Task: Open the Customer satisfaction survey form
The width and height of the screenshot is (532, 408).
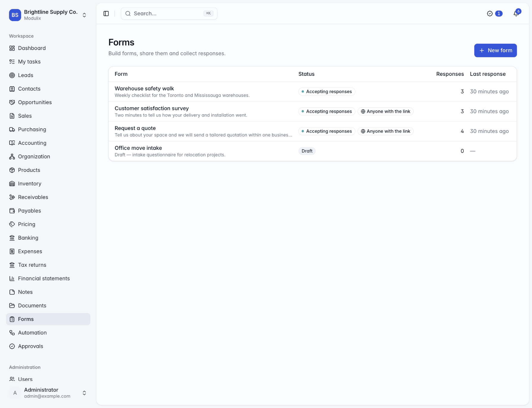Action: (x=312, y=112)
